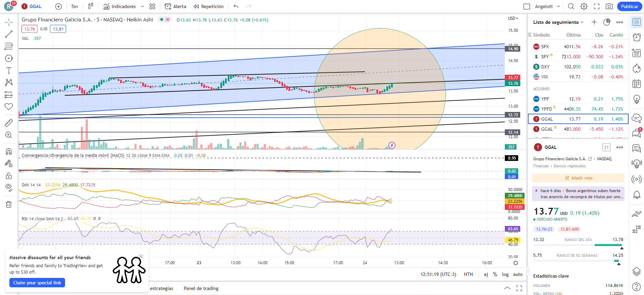
Task: Click Añadir nota button
Action: click(578, 178)
